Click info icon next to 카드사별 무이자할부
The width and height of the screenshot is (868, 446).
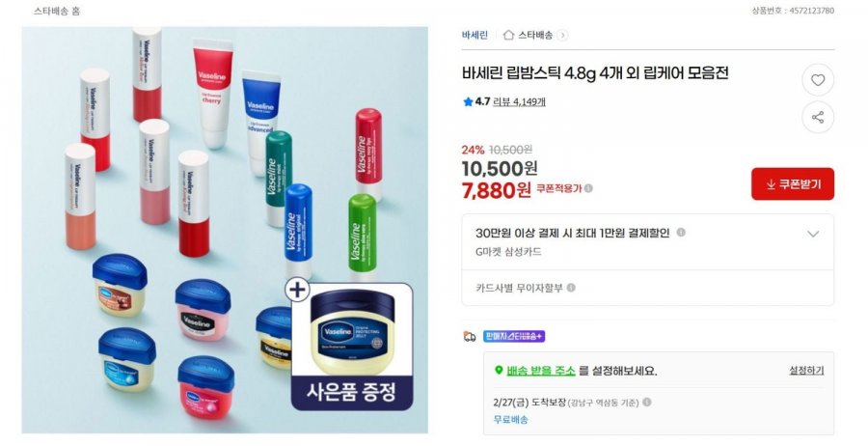[x=571, y=288]
